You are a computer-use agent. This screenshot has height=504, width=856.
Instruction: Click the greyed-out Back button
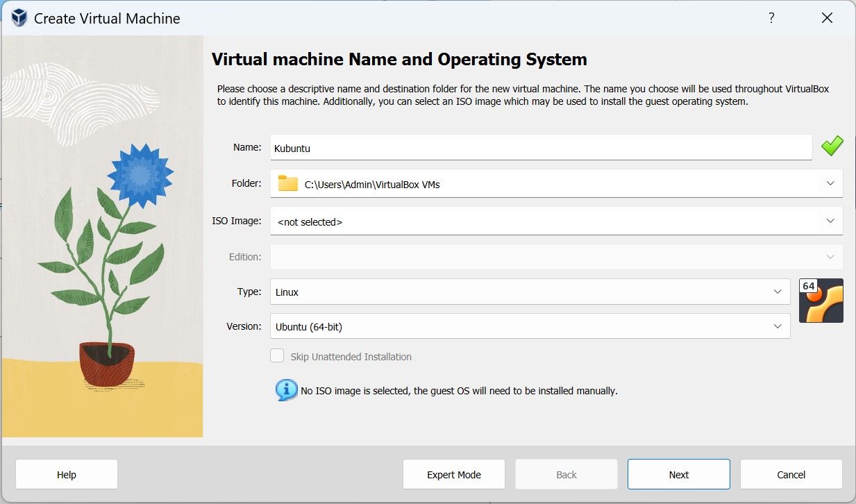(x=566, y=475)
